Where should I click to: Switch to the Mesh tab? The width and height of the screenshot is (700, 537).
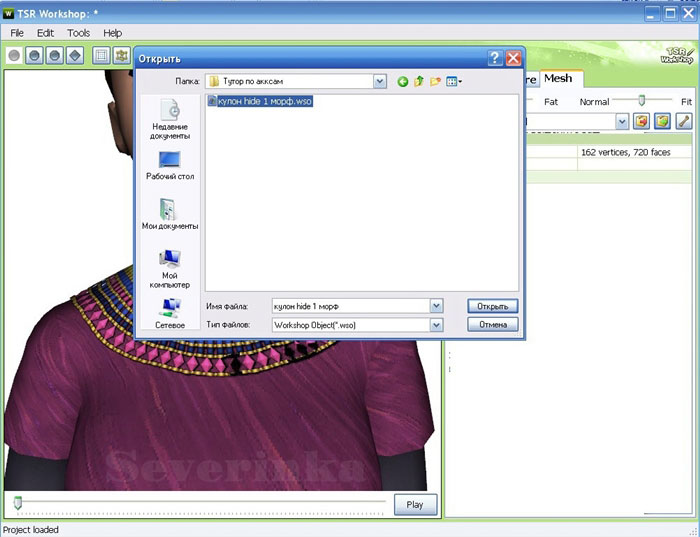(558, 78)
